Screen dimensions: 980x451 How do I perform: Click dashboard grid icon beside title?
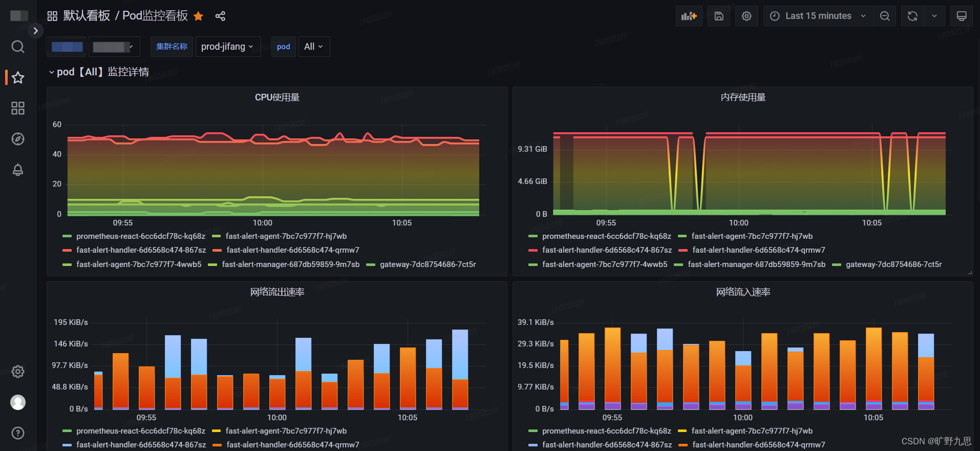click(52, 16)
